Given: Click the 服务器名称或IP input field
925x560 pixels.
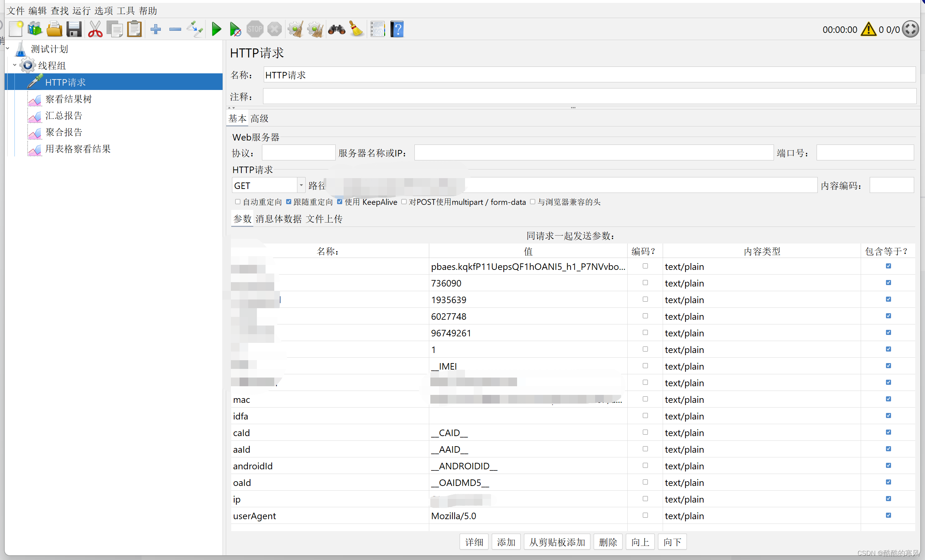Looking at the screenshot, I should click(594, 153).
